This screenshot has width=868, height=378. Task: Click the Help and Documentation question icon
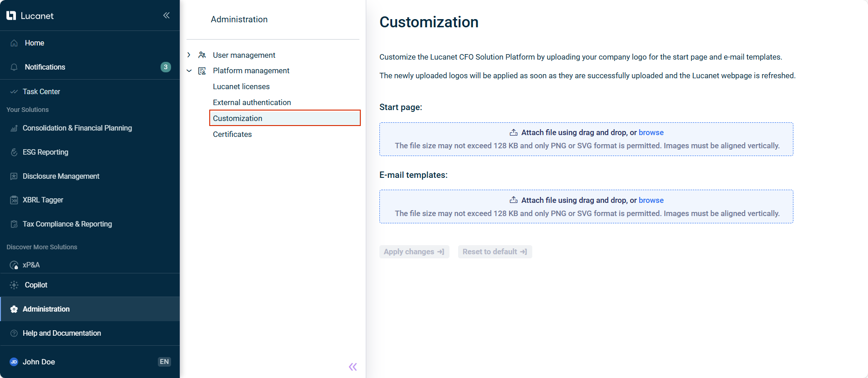tap(14, 333)
